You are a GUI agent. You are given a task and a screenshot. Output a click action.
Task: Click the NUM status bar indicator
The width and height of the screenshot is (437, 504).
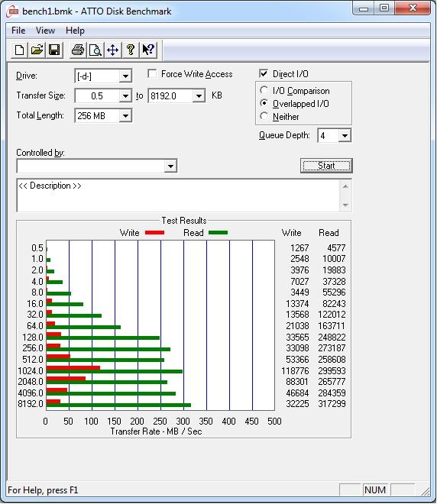(x=375, y=489)
